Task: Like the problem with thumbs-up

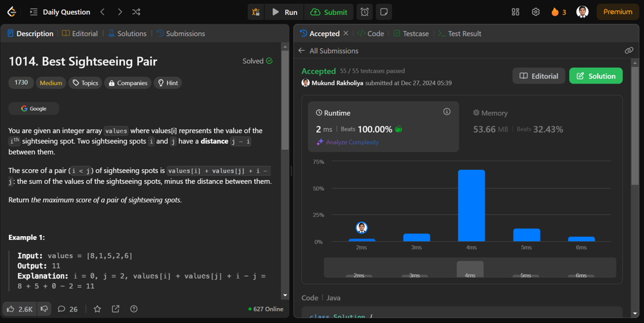Action: click(20, 309)
